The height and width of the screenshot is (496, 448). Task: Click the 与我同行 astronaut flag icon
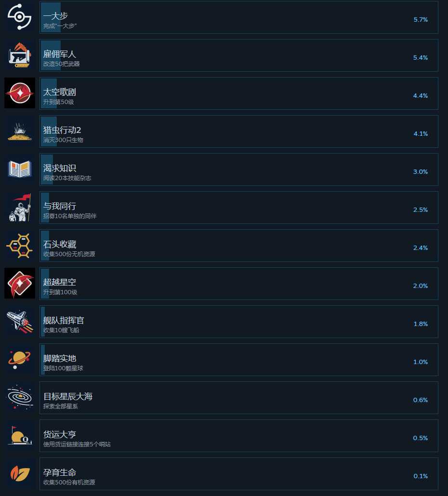coord(20,207)
